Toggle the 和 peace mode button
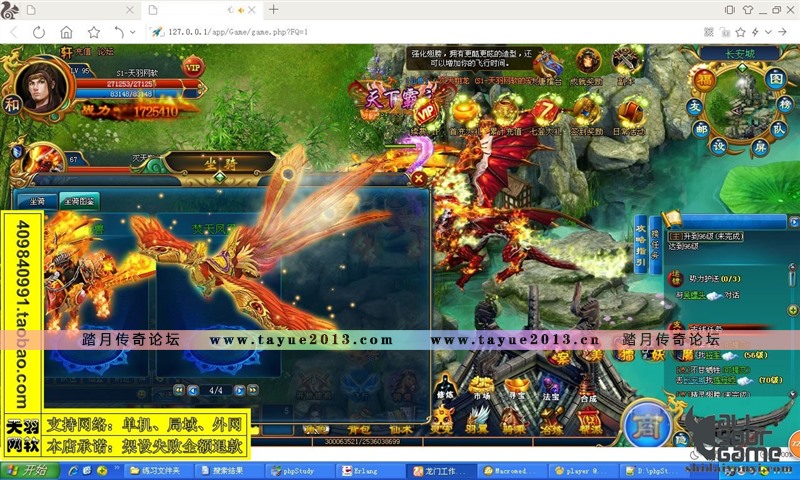Viewport: 800px width, 480px height. pos(11,102)
